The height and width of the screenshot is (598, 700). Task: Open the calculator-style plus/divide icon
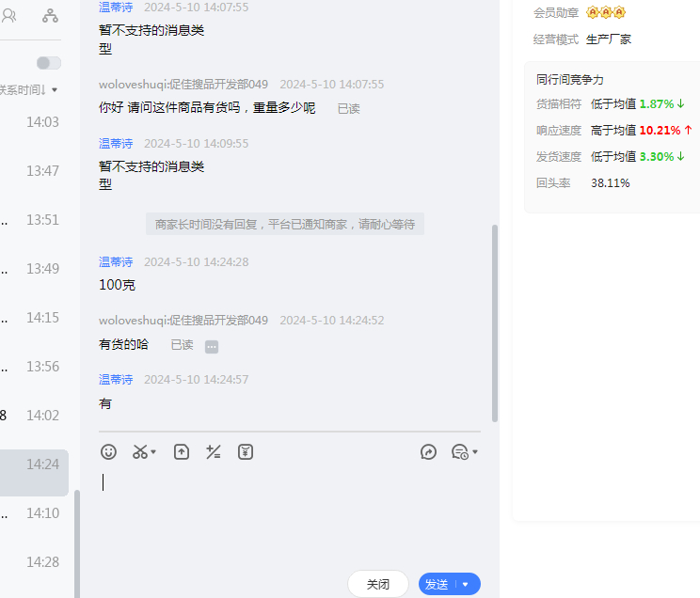214,452
